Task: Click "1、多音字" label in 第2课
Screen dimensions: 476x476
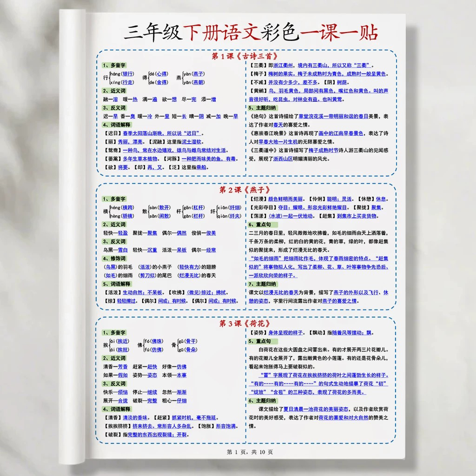Action: [114, 199]
